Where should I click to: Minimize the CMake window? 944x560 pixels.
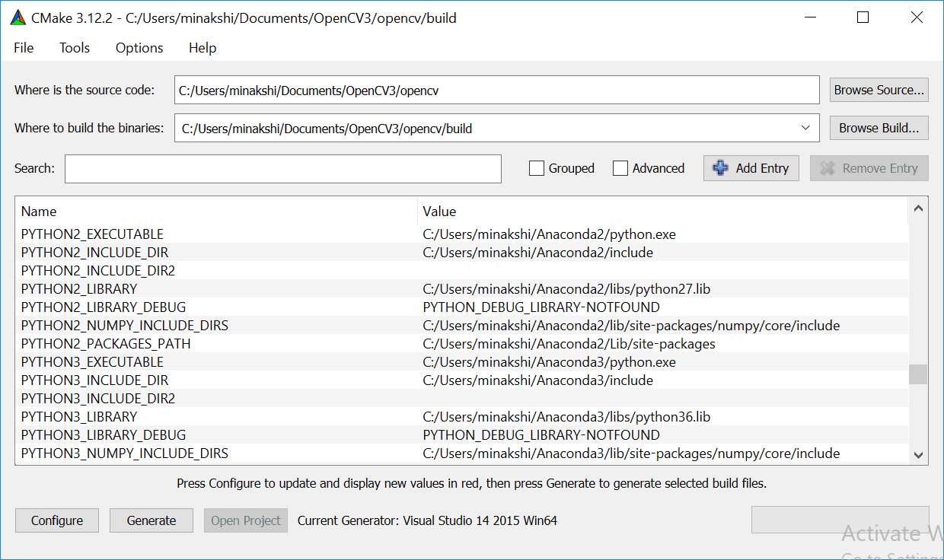(809, 17)
